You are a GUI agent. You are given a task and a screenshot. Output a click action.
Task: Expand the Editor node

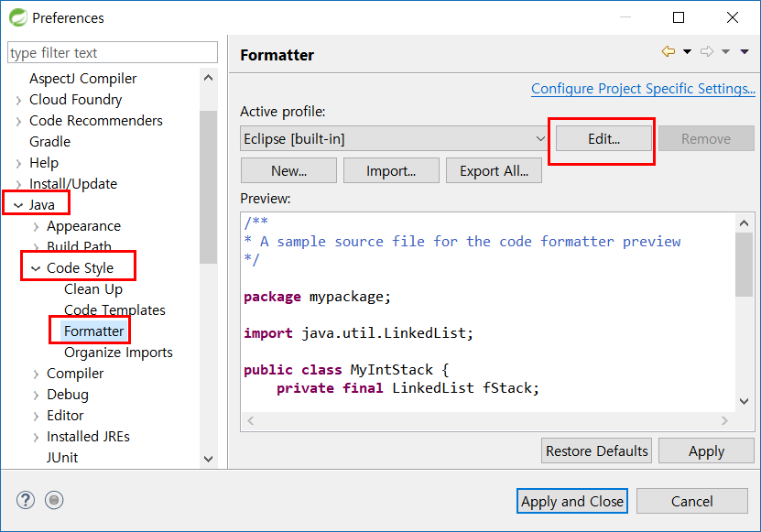coord(36,416)
